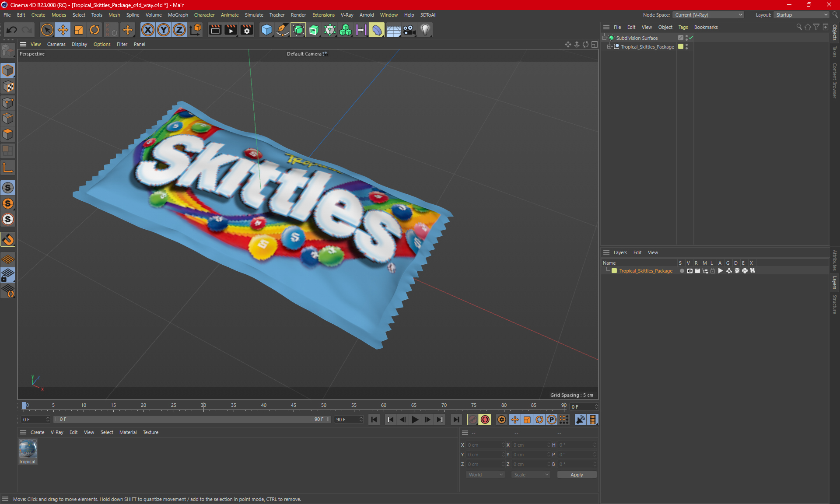Activate the Move tool
This screenshot has height=504, width=840.
(x=63, y=30)
